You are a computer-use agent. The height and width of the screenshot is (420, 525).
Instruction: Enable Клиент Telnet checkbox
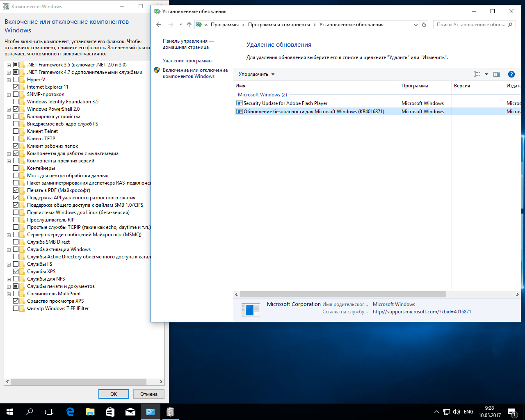(x=16, y=131)
